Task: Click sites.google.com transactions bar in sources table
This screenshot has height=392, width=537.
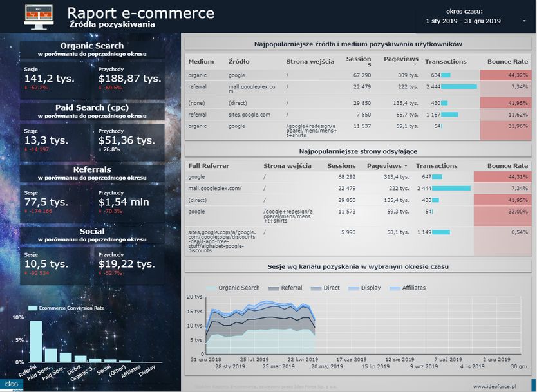Action: pos(449,114)
